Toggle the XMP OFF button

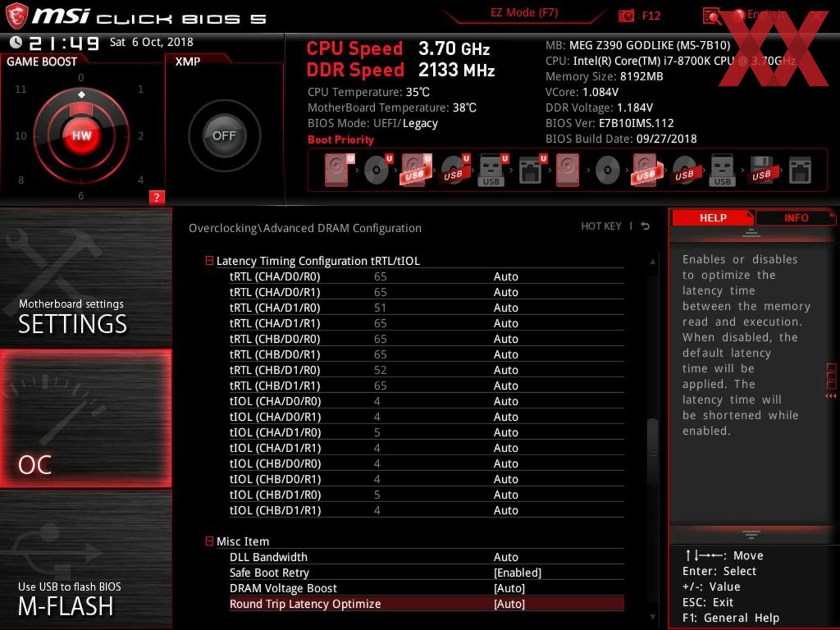point(224,135)
